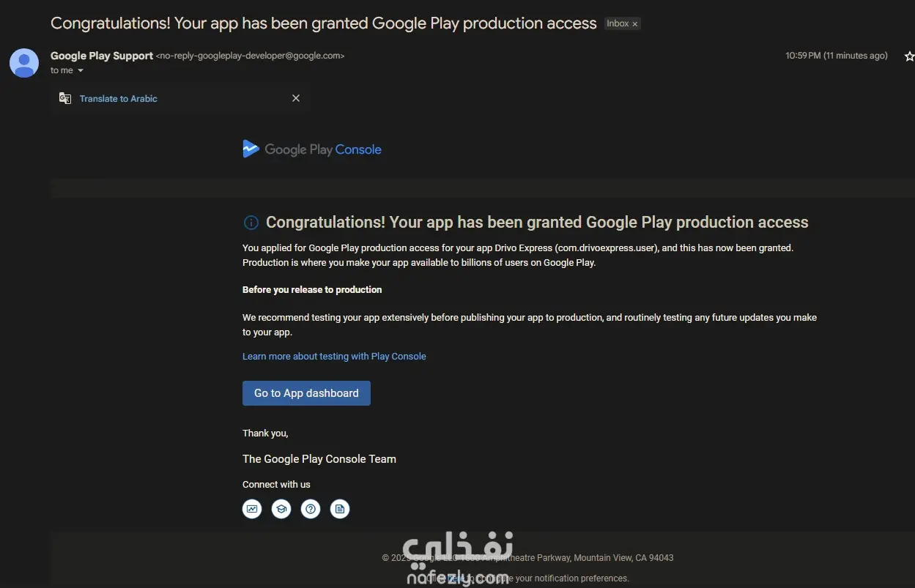Image resolution: width=915 pixels, height=588 pixels.
Task: Click the sender's no-reply email address
Action: (250, 56)
